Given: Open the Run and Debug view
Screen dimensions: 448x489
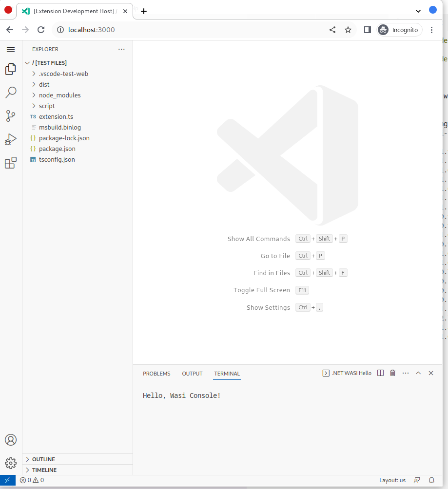Looking at the screenshot, I should pyautogui.click(x=11, y=139).
